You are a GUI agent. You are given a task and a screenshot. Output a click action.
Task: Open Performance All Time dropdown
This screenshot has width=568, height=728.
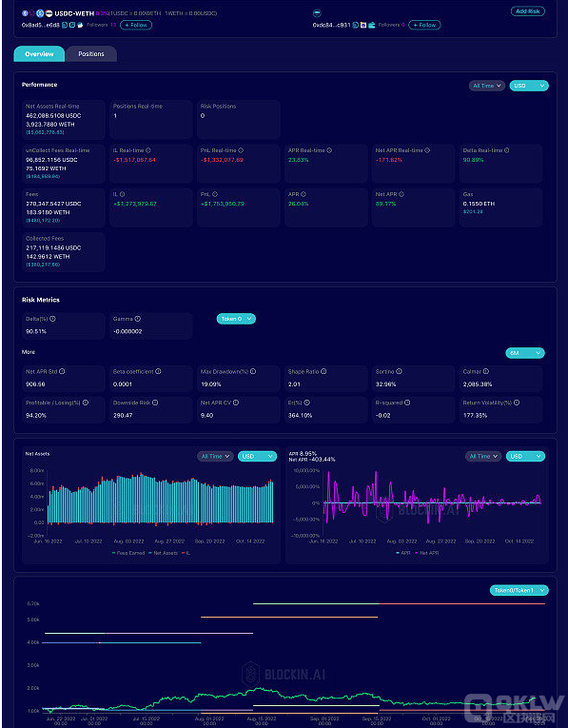tap(487, 86)
